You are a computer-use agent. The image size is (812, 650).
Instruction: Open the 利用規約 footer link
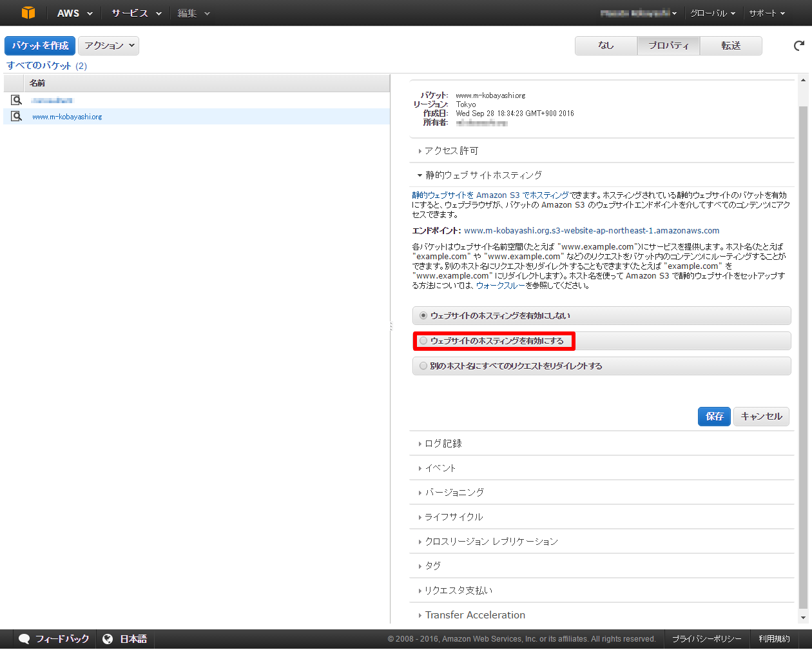pyautogui.click(x=774, y=639)
